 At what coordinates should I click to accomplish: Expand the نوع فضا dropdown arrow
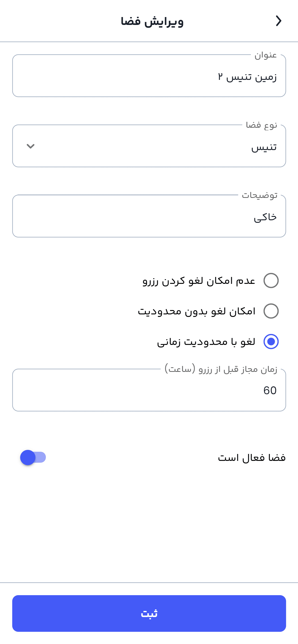(x=31, y=146)
